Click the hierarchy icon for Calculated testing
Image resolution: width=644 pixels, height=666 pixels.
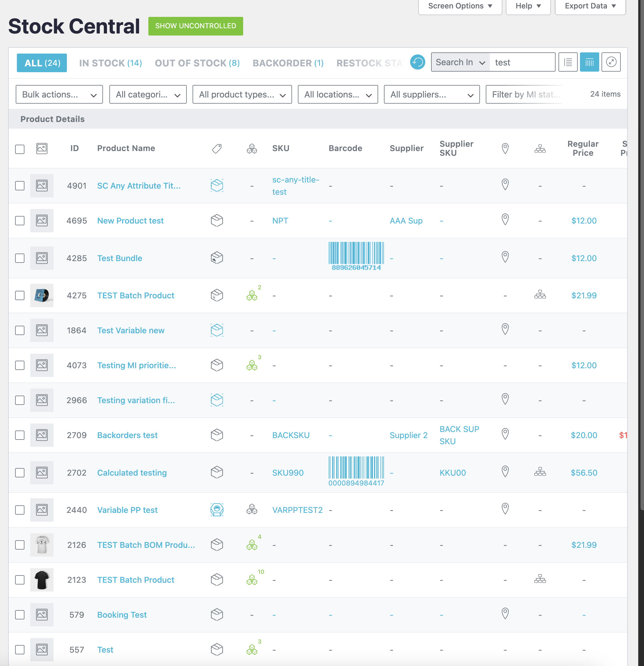[x=540, y=472]
